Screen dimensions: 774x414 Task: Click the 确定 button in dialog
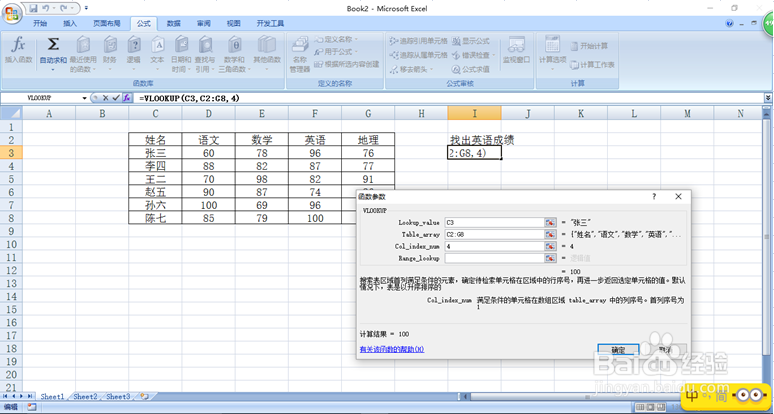(618, 350)
